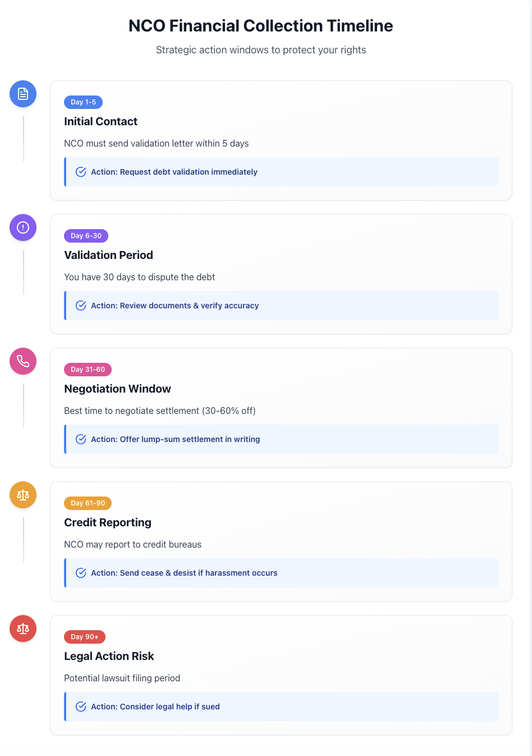Click check icon beside Offer lump-sum settlement
532x756 pixels.
[x=81, y=439]
